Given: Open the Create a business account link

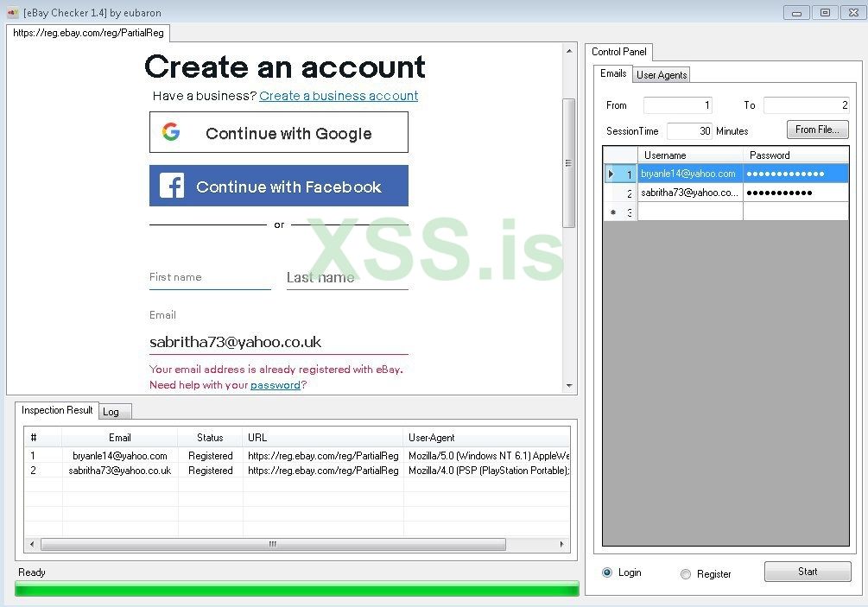Looking at the screenshot, I should coord(339,96).
